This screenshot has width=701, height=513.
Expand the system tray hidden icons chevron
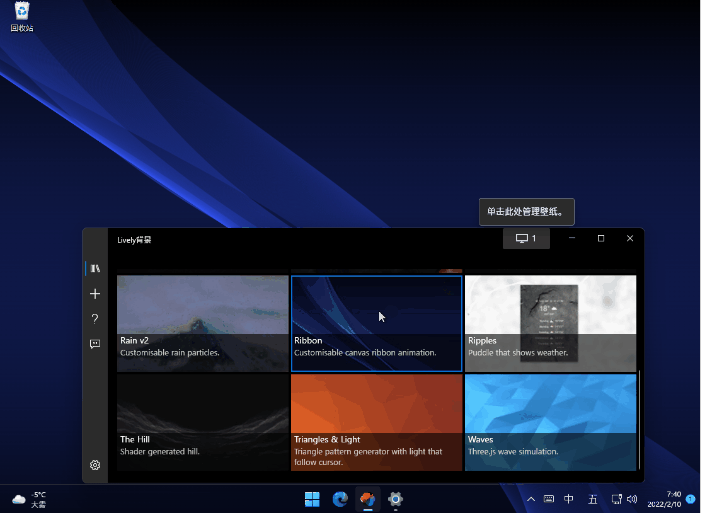tap(530, 499)
